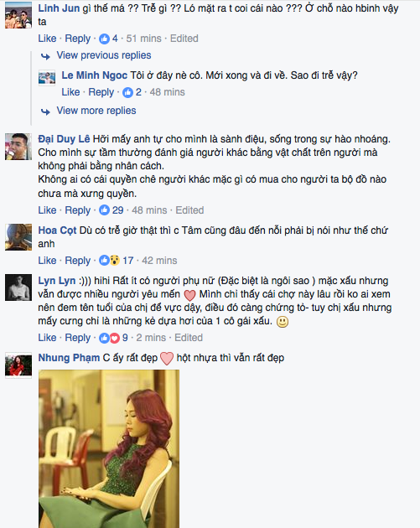420x528 pixels.
Task: Expand View previous replies
Action: coord(104,55)
